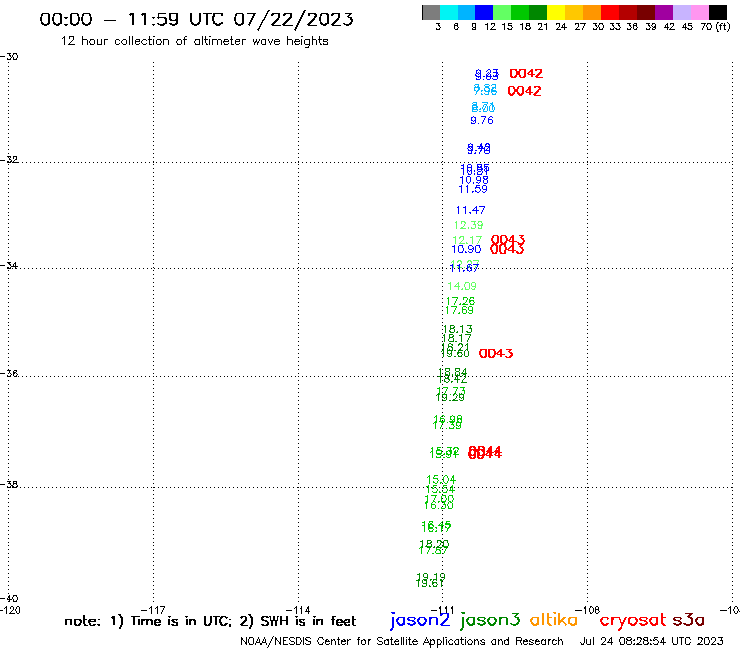Click the subtitle "12 hour collection of altimeter wave heights"
740x650 pixels.
(x=194, y=41)
